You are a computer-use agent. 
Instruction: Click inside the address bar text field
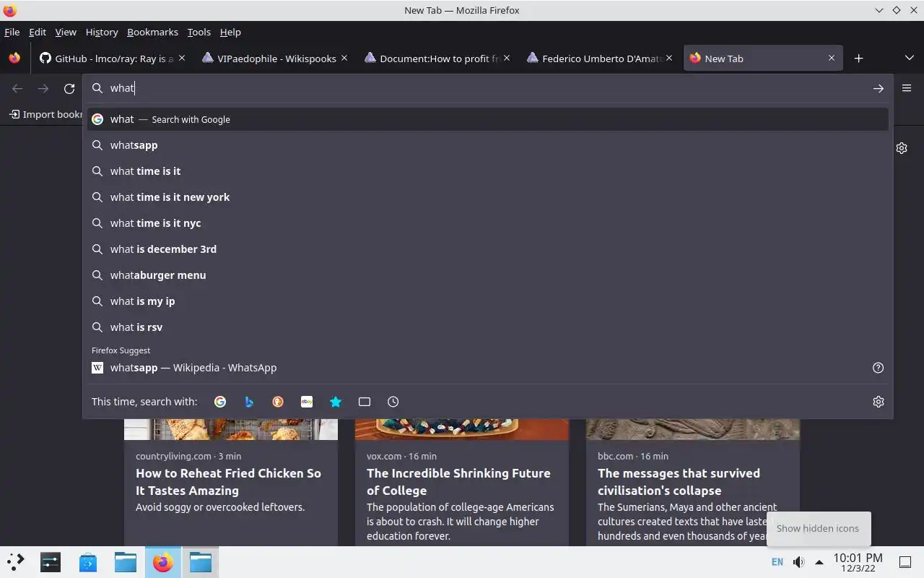click(x=488, y=88)
